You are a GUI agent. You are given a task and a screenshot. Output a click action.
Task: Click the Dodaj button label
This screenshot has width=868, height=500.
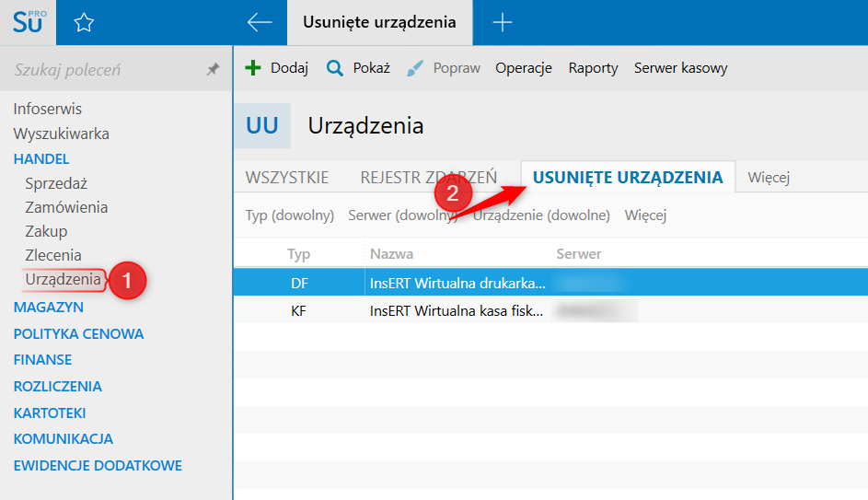[289, 68]
